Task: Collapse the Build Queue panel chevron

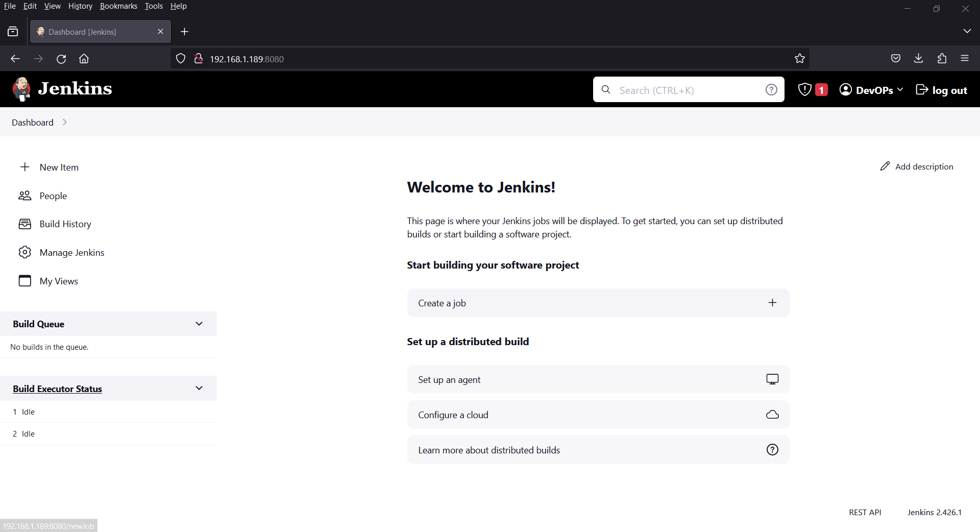Action: pyautogui.click(x=199, y=324)
